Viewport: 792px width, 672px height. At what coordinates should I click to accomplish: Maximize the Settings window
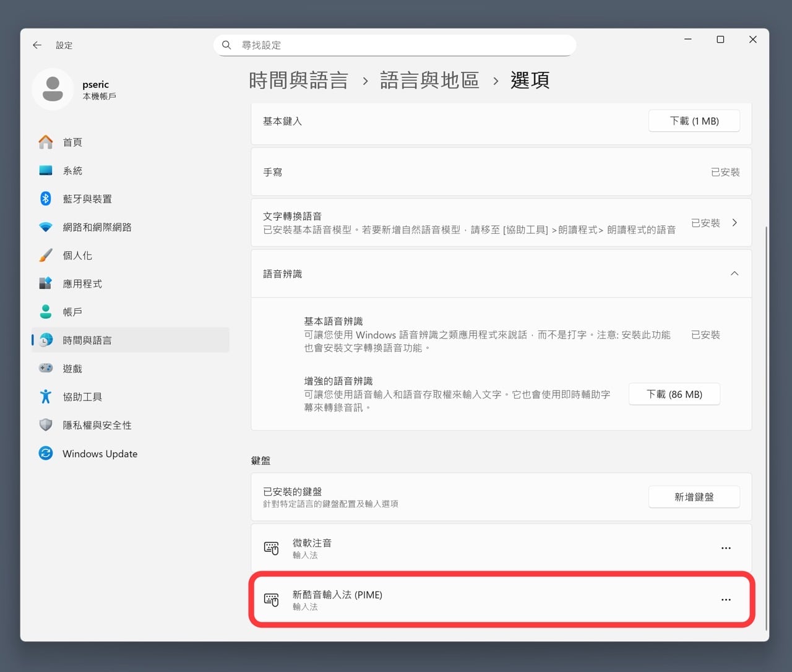(x=720, y=40)
